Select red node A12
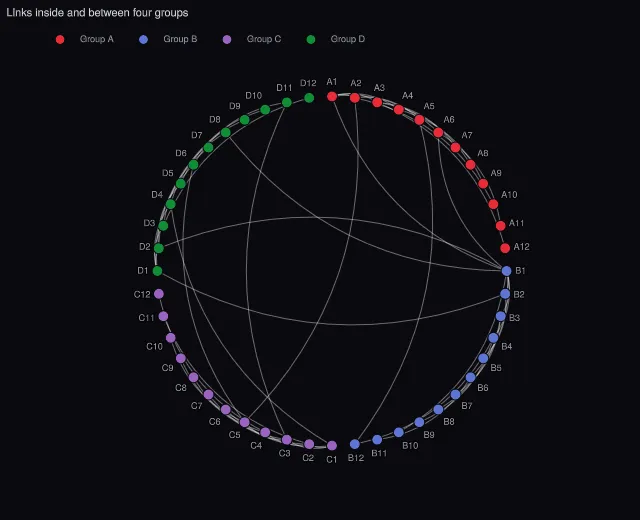Viewport: 640px width, 520px height. coord(505,248)
